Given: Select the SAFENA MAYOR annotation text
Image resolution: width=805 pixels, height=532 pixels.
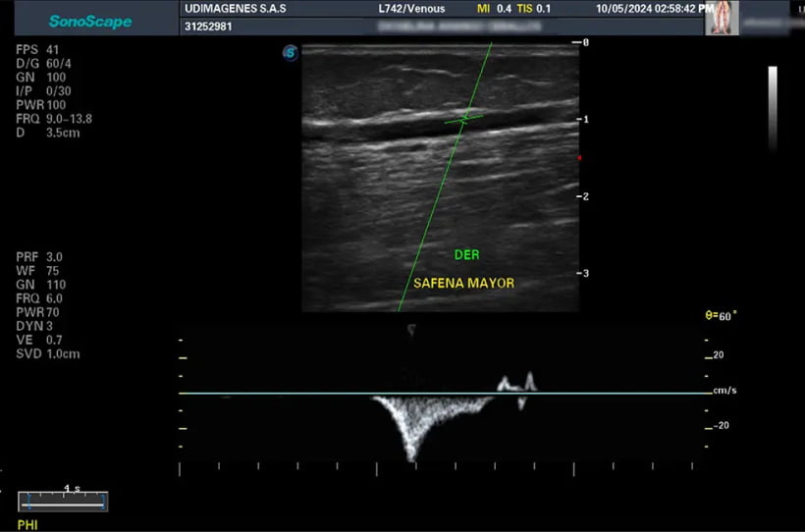Looking at the screenshot, I should [463, 283].
